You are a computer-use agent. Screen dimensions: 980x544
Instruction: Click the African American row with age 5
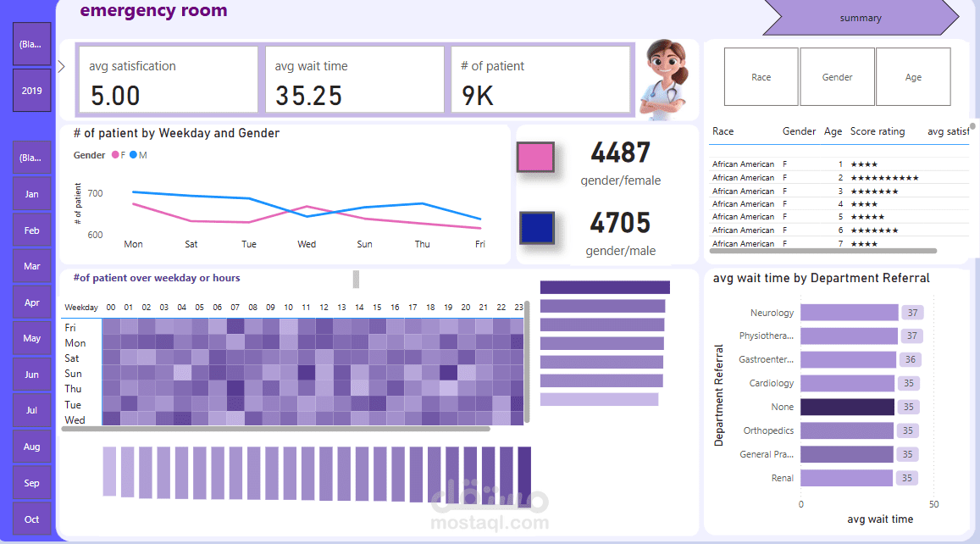pos(839,217)
